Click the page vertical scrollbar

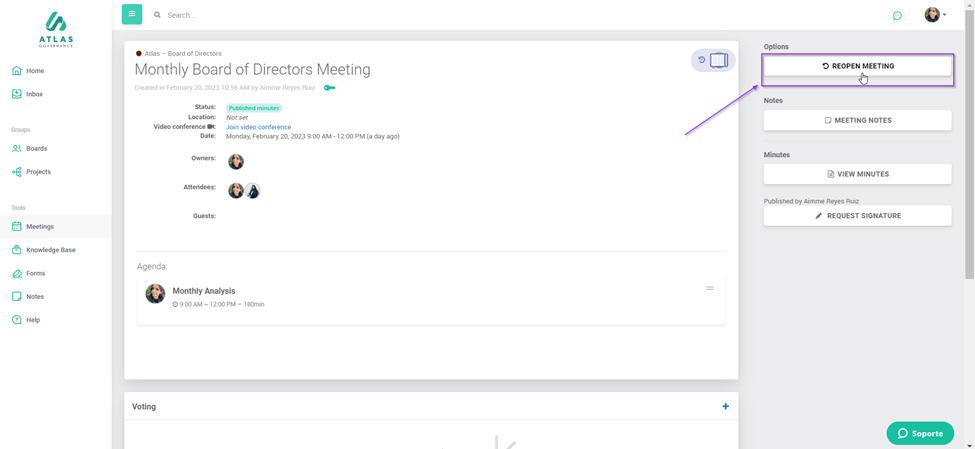969,150
